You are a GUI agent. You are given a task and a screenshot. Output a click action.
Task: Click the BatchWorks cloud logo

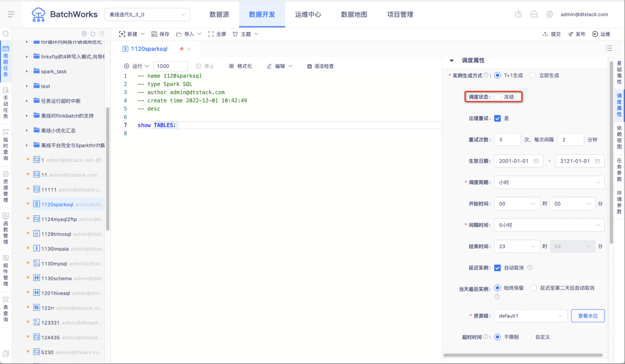coord(38,14)
